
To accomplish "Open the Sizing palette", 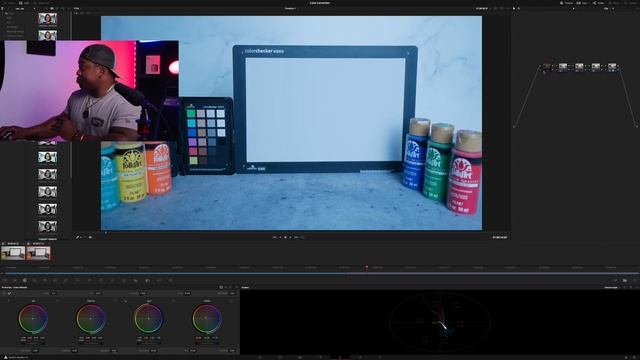I will (158, 280).
